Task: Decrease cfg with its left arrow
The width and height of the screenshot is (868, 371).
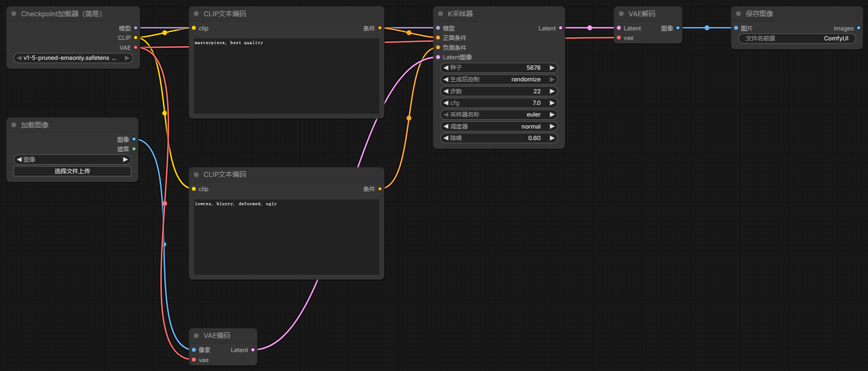Action: pyautogui.click(x=446, y=103)
